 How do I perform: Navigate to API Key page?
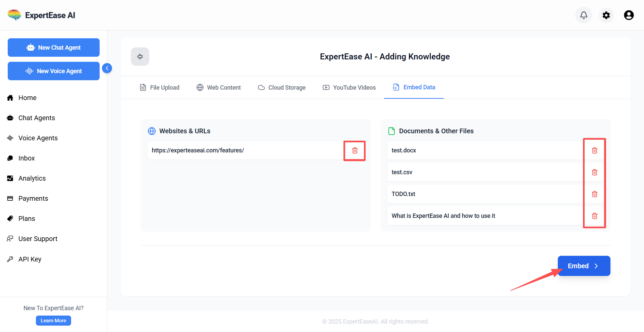tap(30, 259)
